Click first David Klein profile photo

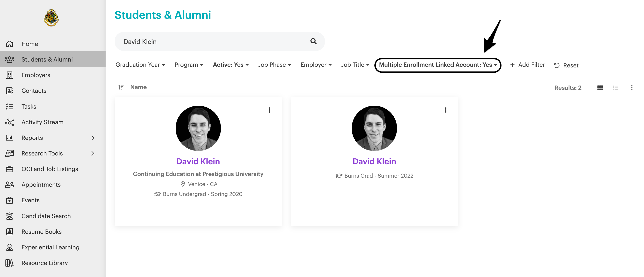click(x=198, y=128)
